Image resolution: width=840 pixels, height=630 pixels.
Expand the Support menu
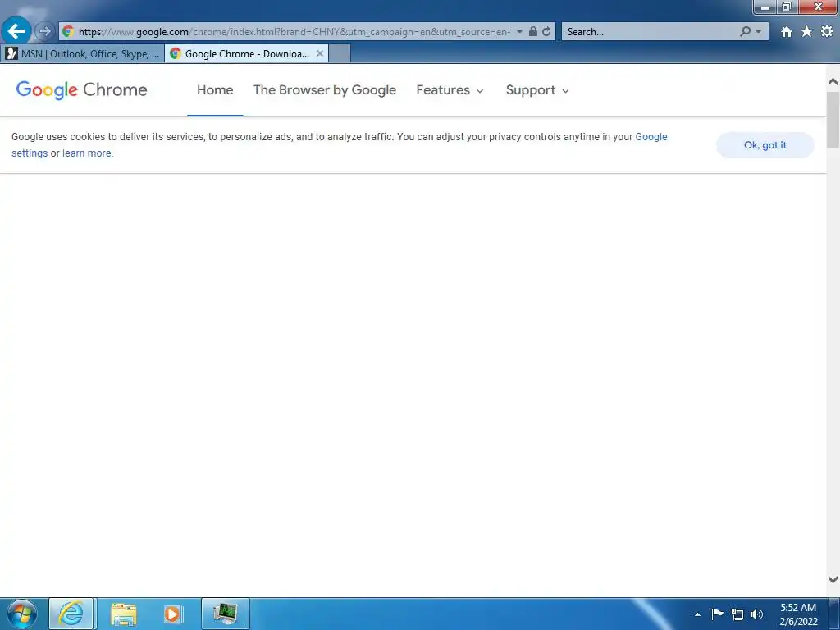537,90
